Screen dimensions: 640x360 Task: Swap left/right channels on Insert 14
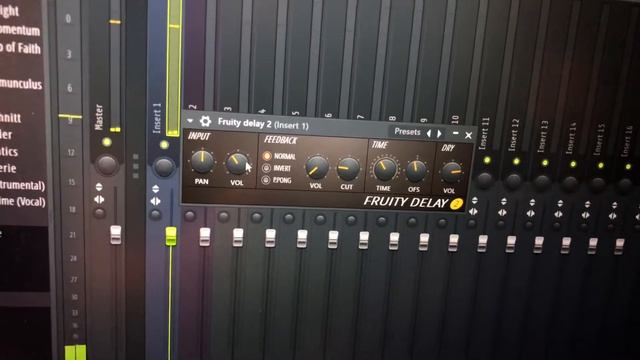(558, 214)
